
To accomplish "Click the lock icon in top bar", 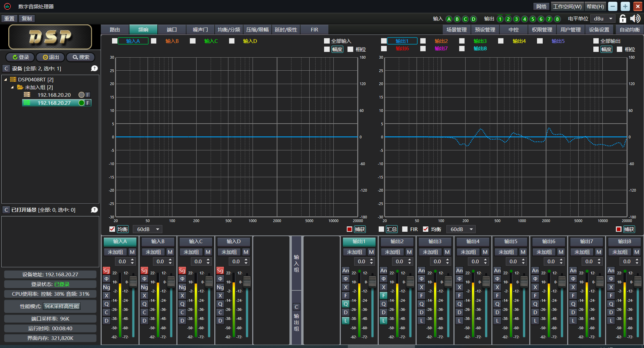I will (623, 19).
